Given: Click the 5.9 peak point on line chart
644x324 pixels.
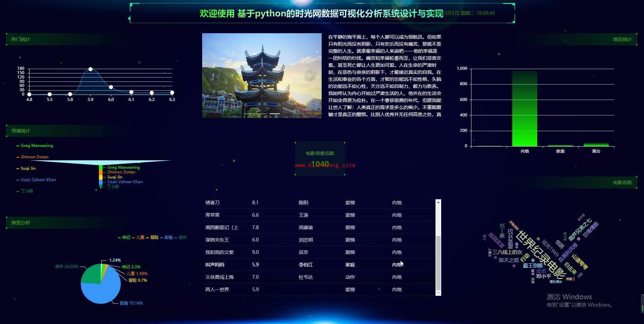Looking at the screenshot, I should click(x=90, y=69).
